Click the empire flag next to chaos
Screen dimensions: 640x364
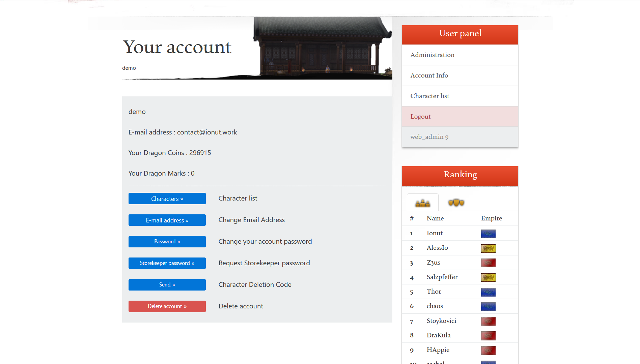coord(488,306)
